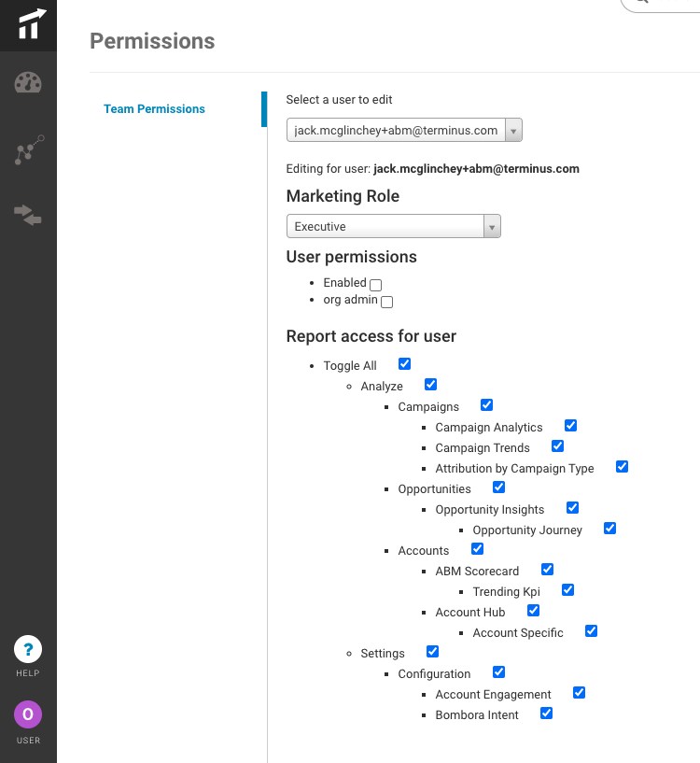Click the purple User avatar icon
This screenshot has width=700, height=763.
(x=28, y=714)
